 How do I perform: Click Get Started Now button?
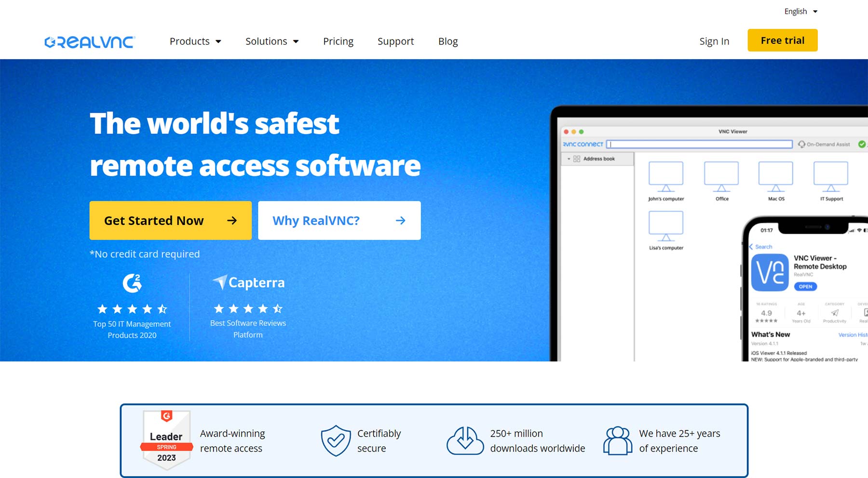pos(170,220)
